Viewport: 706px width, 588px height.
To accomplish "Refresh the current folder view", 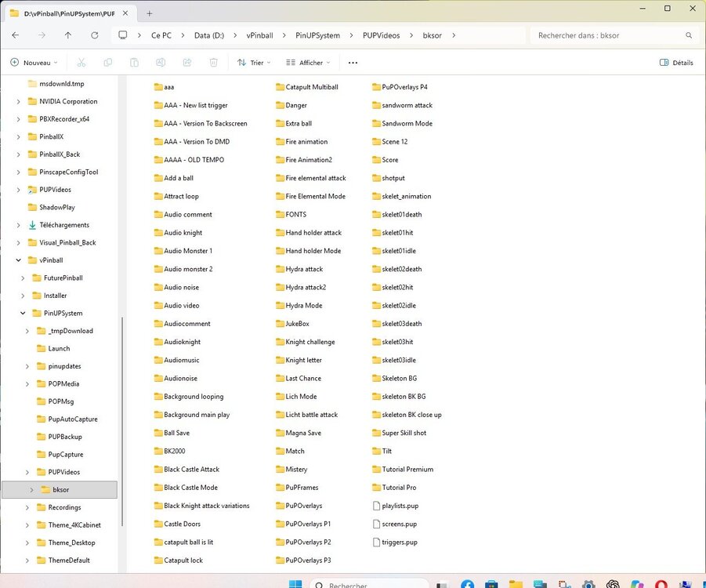I will coord(95,35).
